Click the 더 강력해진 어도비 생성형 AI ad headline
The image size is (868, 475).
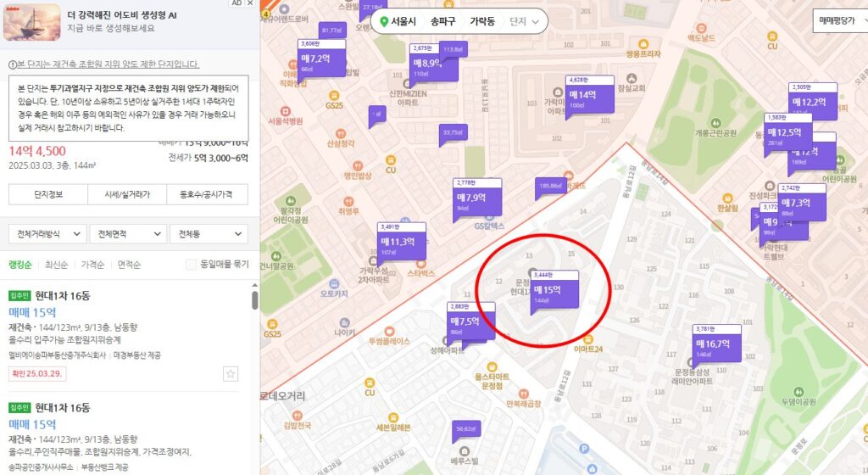click(x=122, y=15)
